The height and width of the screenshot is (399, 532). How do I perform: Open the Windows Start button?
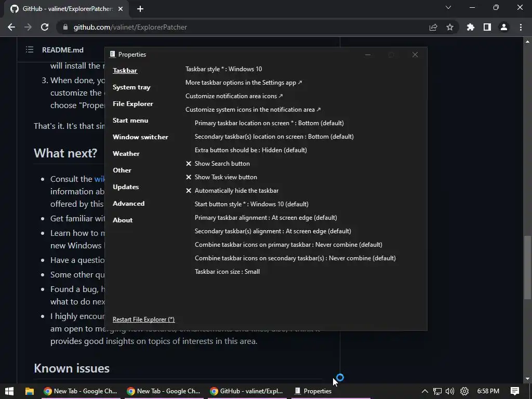(x=9, y=391)
